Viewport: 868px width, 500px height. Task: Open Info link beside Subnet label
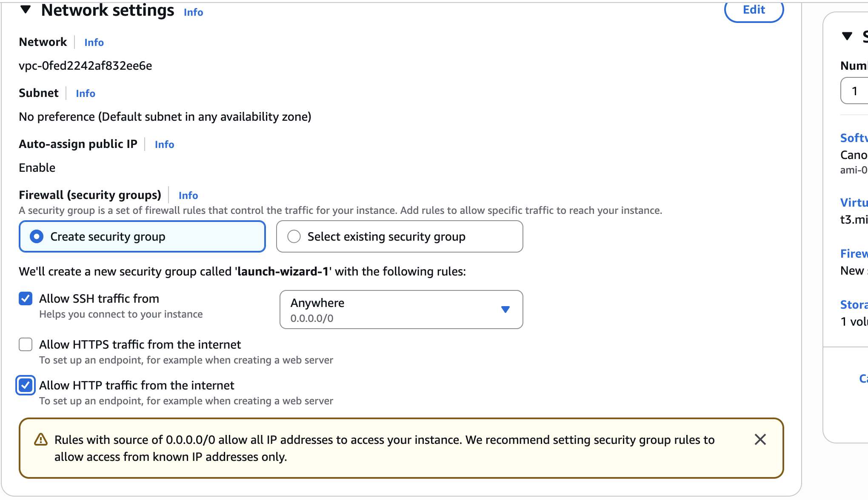85,93
